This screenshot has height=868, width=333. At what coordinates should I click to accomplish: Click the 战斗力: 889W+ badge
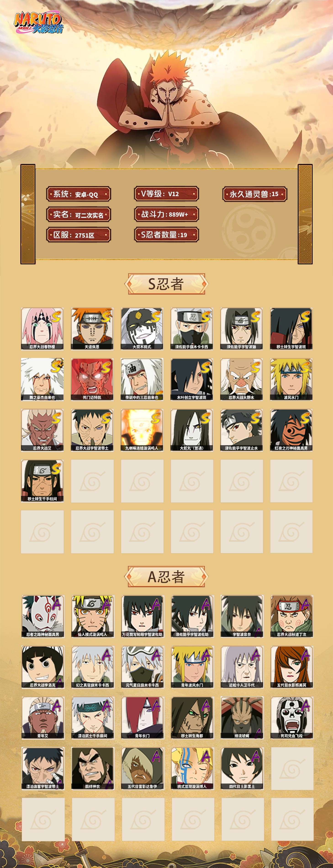point(166,214)
